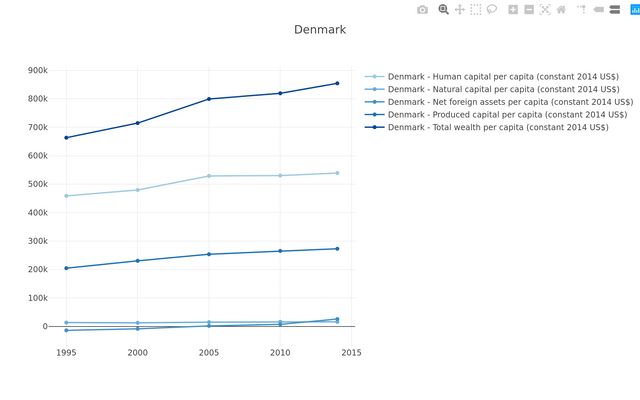Screen dimensions: 640x400
Task: Enable compare data on hover
Action: click(x=615, y=9)
